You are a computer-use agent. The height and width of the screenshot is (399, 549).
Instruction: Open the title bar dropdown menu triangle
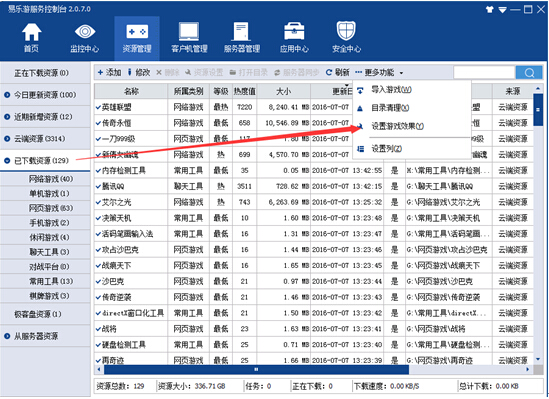point(502,10)
